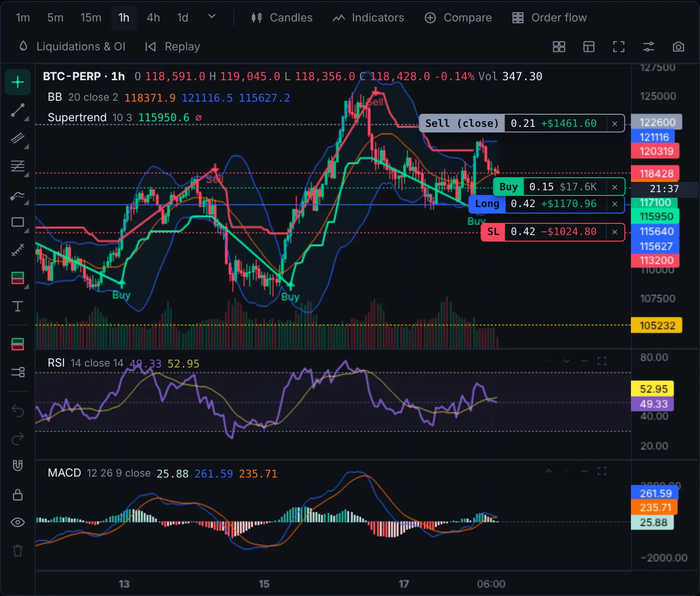Switch to the 4h timeframe
The width and height of the screenshot is (700, 596).
click(153, 18)
